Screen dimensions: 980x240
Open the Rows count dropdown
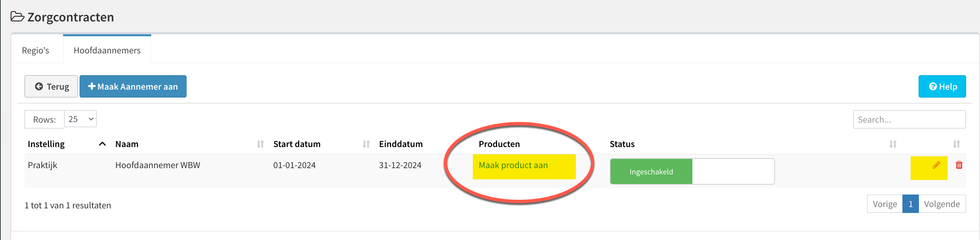(x=80, y=119)
